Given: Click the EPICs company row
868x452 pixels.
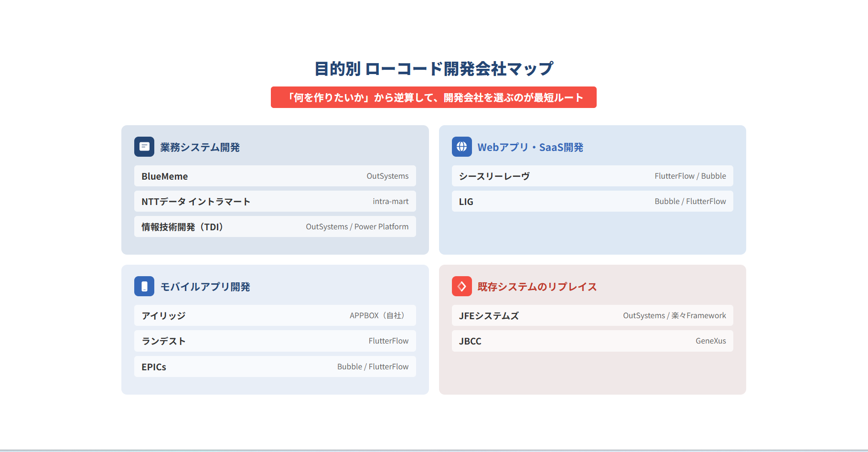Looking at the screenshot, I should click(275, 366).
